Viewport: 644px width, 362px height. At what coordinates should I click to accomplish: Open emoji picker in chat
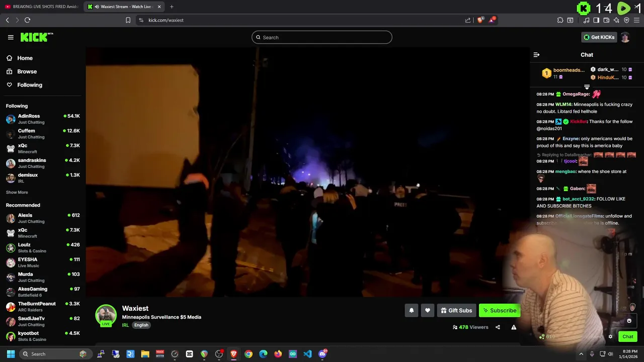pyautogui.click(x=629, y=321)
